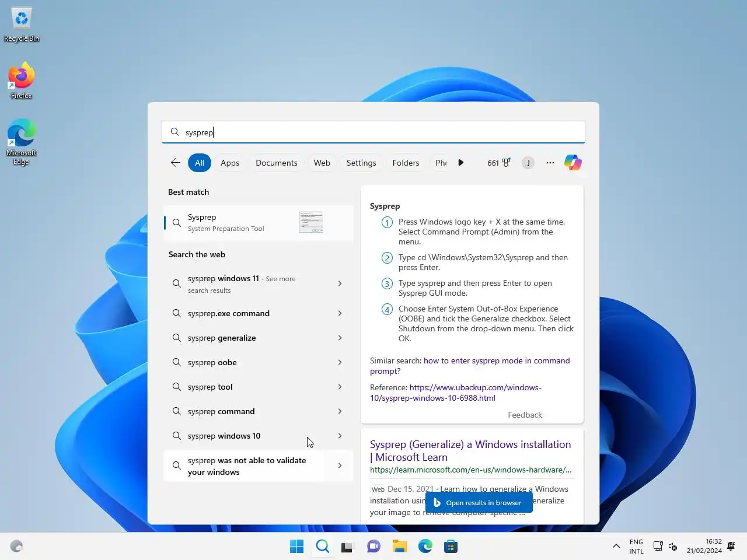Click the search box containing sysprep
The image size is (747, 560).
tap(373, 132)
